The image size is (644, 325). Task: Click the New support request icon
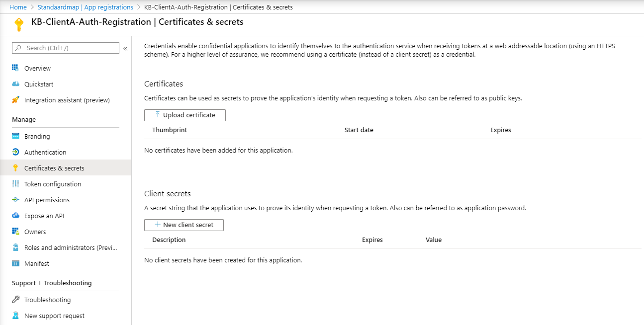coord(16,315)
